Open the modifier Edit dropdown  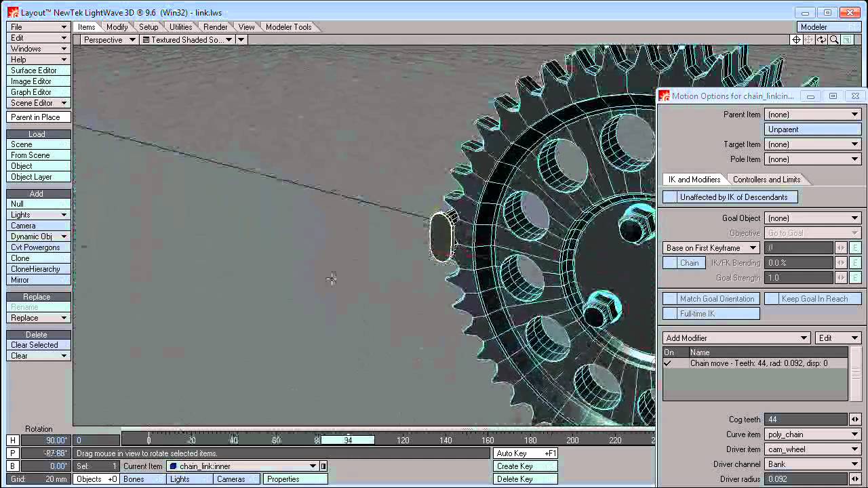pyautogui.click(x=839, y=338)
